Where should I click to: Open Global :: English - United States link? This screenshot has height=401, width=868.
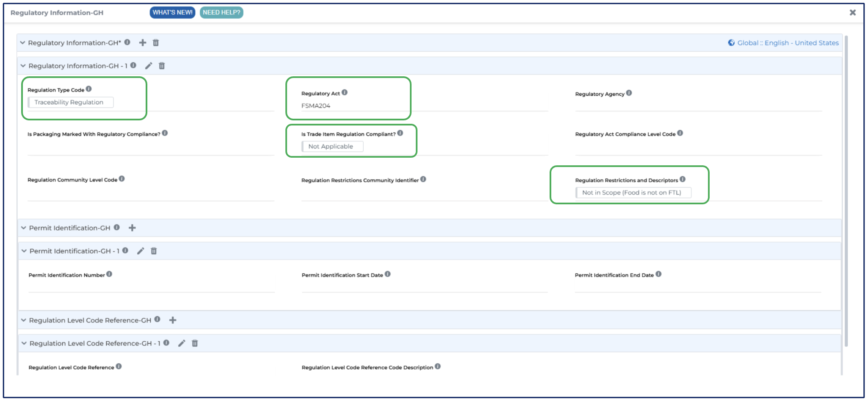click(788, 43)
